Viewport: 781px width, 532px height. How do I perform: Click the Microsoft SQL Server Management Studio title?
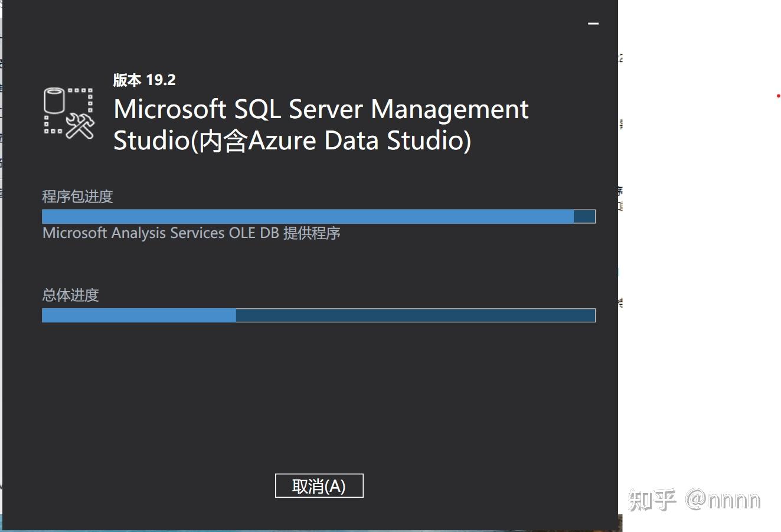click(321, 109)
